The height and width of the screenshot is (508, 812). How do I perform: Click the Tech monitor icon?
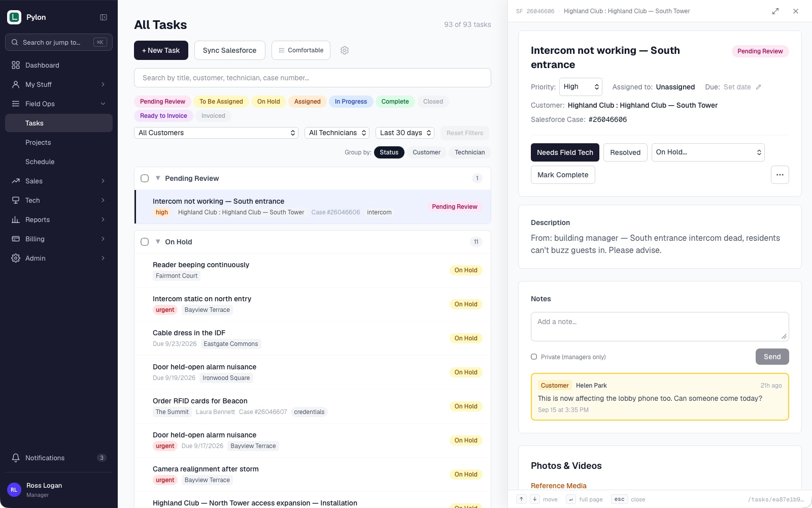click(x=16, y=200)
